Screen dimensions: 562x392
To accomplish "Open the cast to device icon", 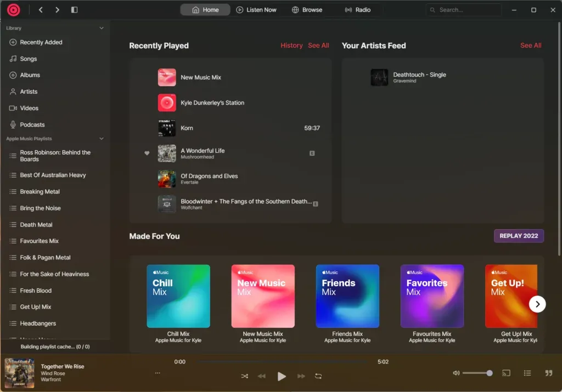I will point(506,373).
